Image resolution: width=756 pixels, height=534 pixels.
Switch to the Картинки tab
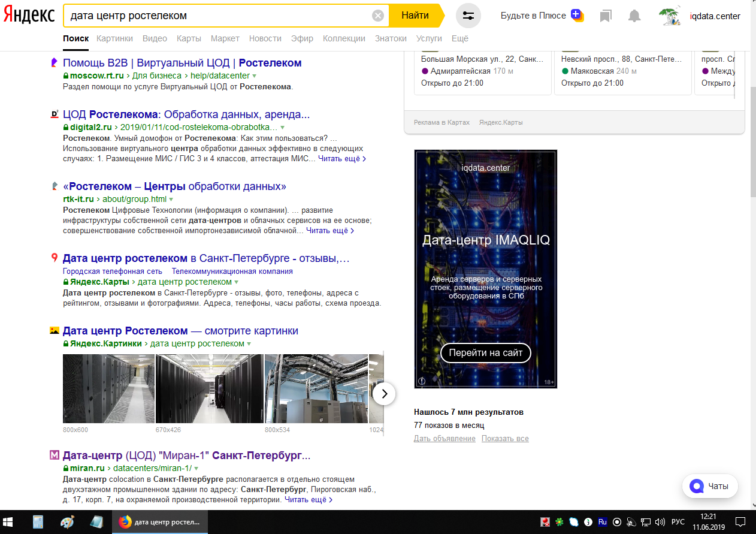point(114,38)
